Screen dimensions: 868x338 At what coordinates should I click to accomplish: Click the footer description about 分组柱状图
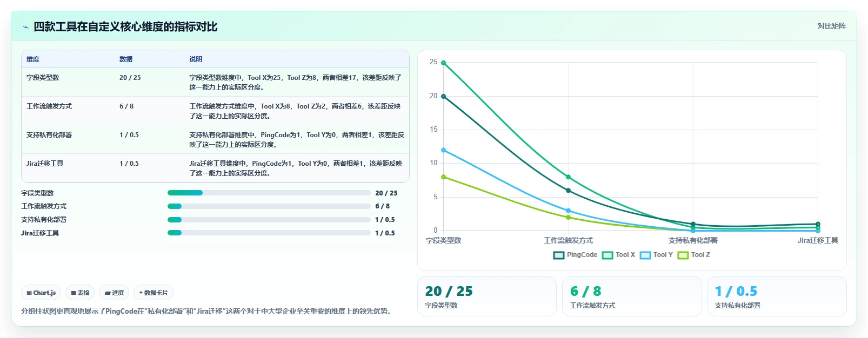coord(207,311)
